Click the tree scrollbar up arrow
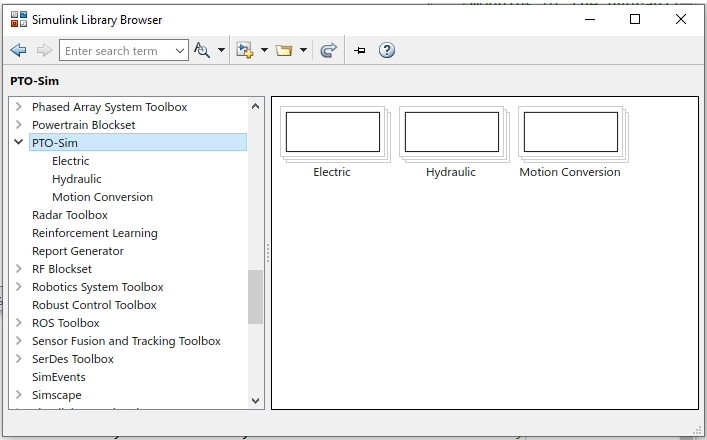 255,106
